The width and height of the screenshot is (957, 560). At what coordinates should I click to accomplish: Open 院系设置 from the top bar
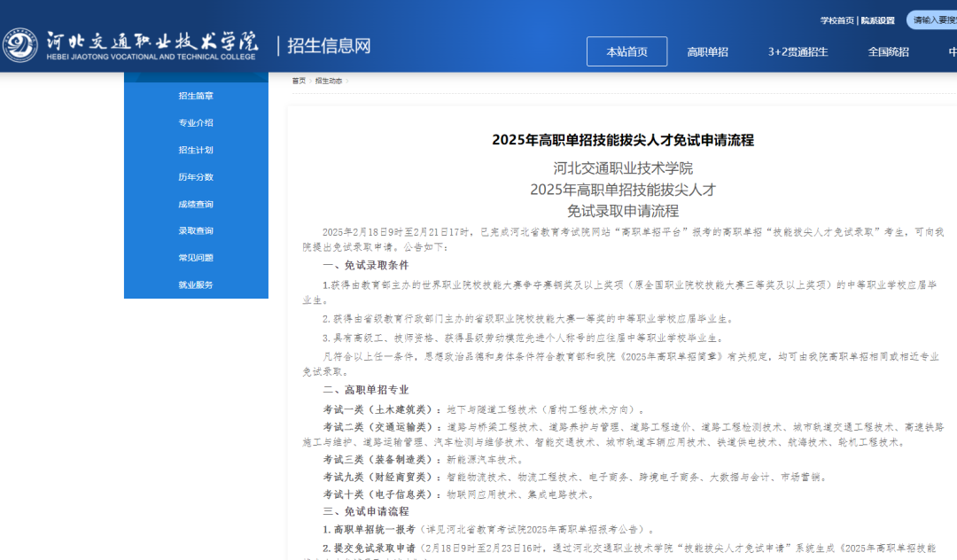pyautogui.click(x=876, y=19)
